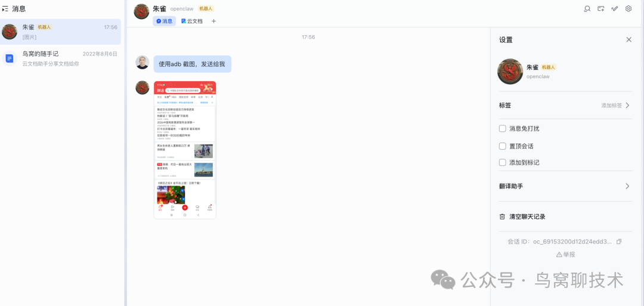Image resolution: width=644 pixels, height=306 pixels.
Task: Open search in chat icon
Action: pyautogui.click(x=587, y=8)
